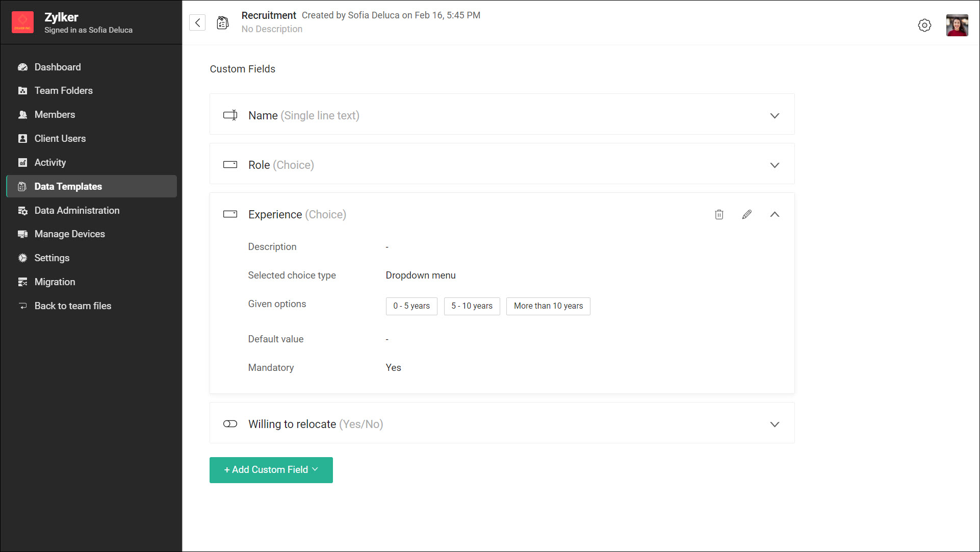Expand the Role field chevron
980x552 pixels.
pos(775,165)
